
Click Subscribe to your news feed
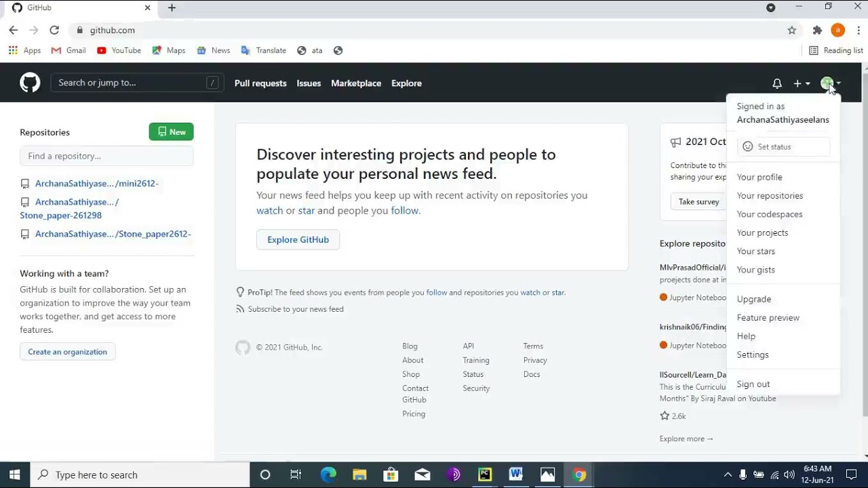[x=296, y=309]
